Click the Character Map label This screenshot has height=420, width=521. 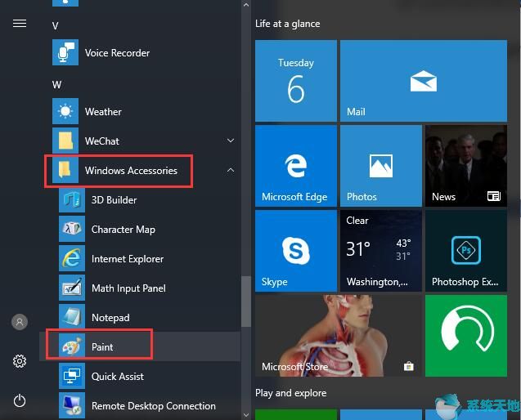pos(124,230)
